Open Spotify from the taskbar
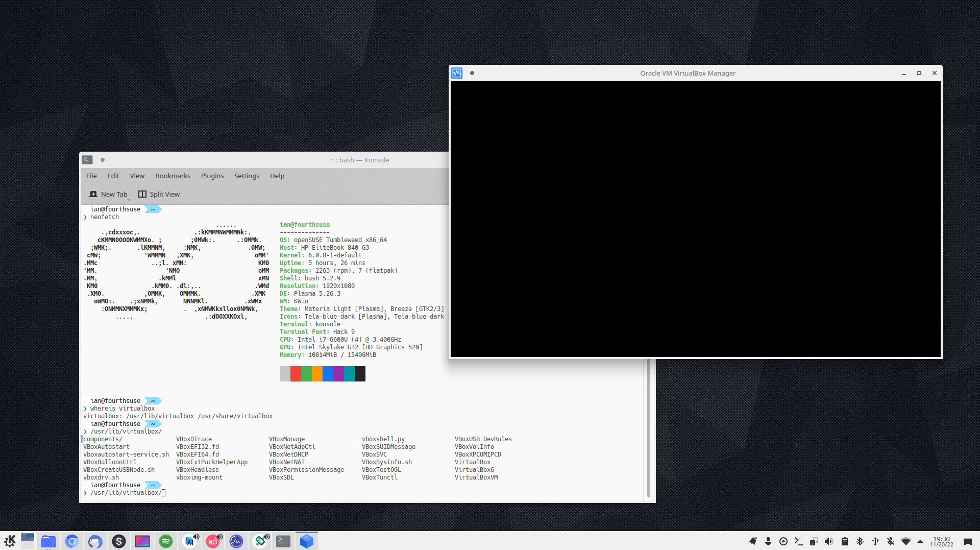 click(x=166, y=541)
